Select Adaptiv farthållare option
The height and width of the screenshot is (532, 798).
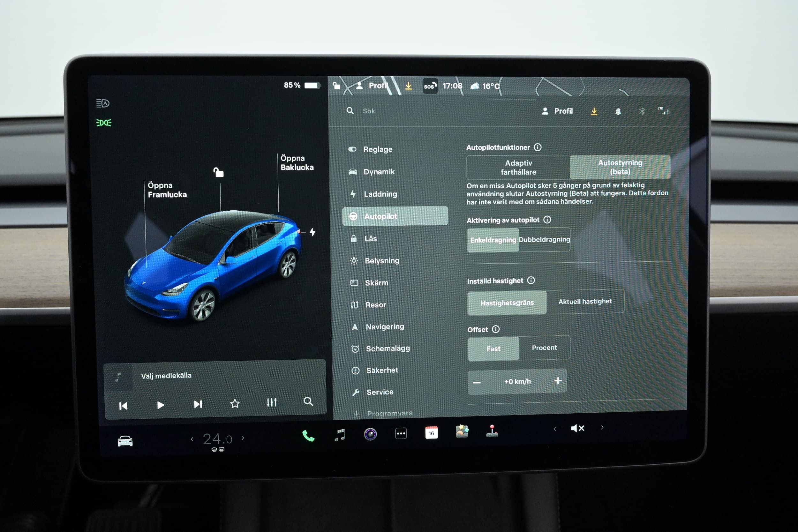coord(518,167)
